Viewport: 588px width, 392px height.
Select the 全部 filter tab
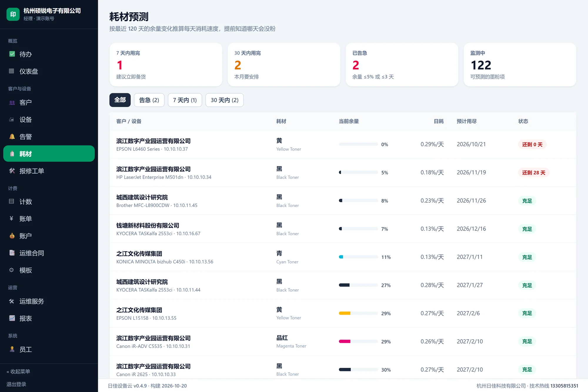point(120,100)
